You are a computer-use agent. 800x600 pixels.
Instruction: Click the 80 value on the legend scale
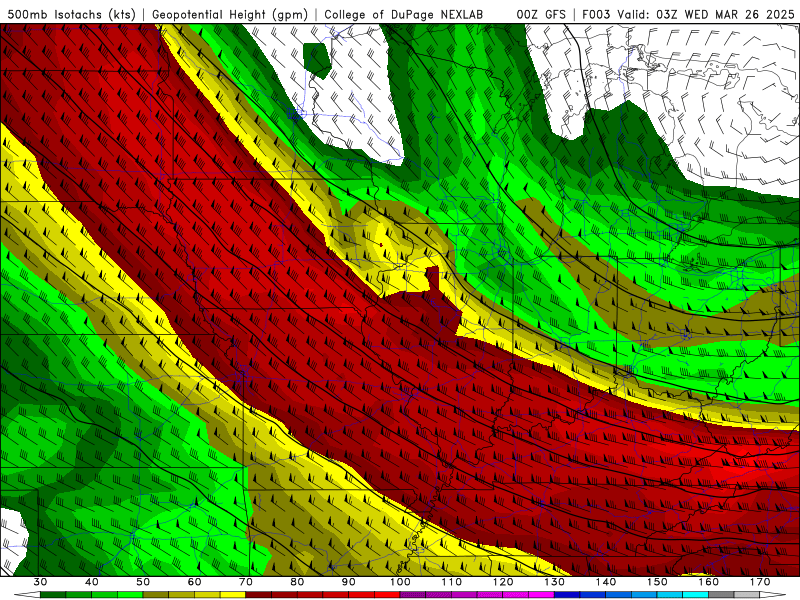point(297,582)
